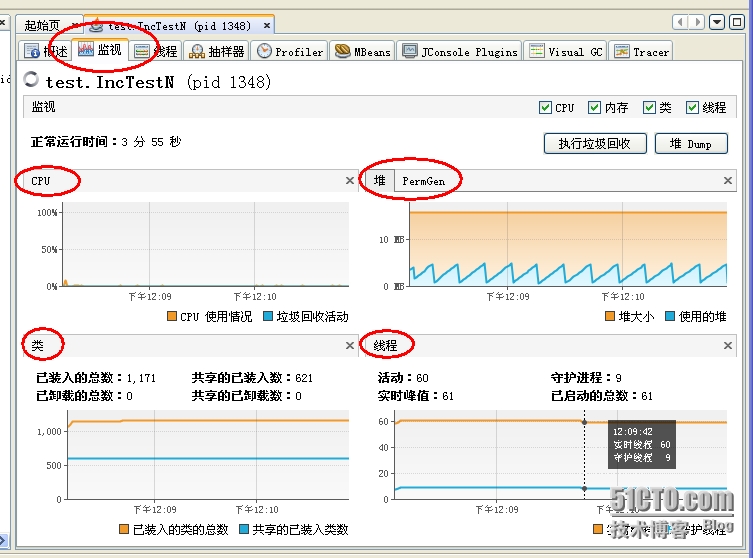Click blue 垃圾回收活动 legend swatch
This screenshot has width=753, height=558.
pyautogui.click(x=268, y=316)
